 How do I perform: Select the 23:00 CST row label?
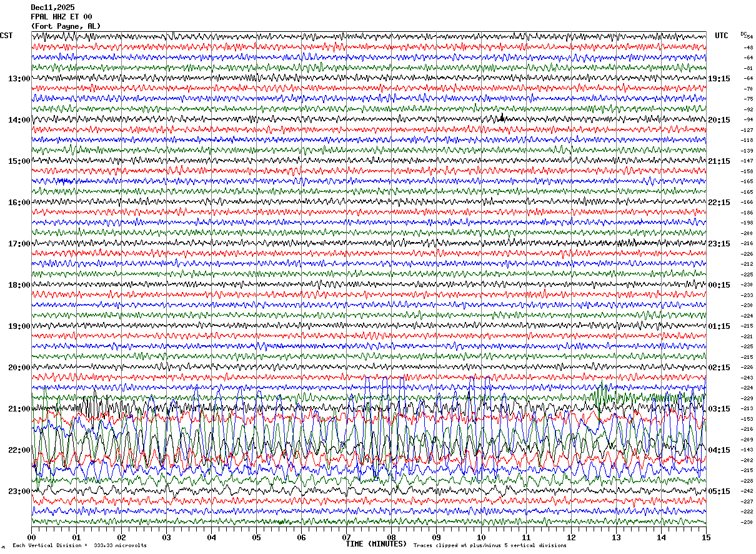[x=19, y=491]
